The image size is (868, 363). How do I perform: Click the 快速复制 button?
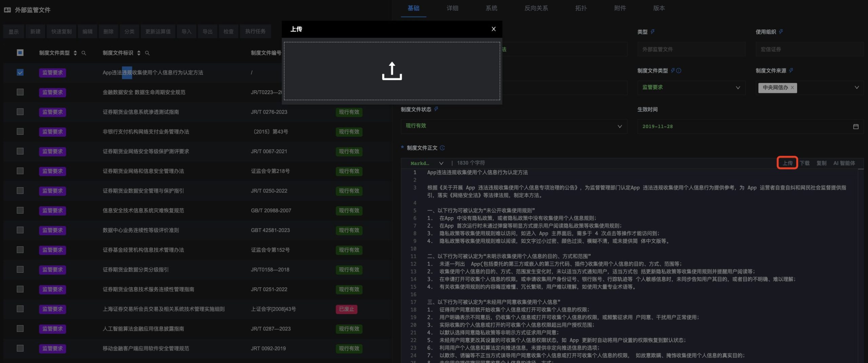click(61, 32)
